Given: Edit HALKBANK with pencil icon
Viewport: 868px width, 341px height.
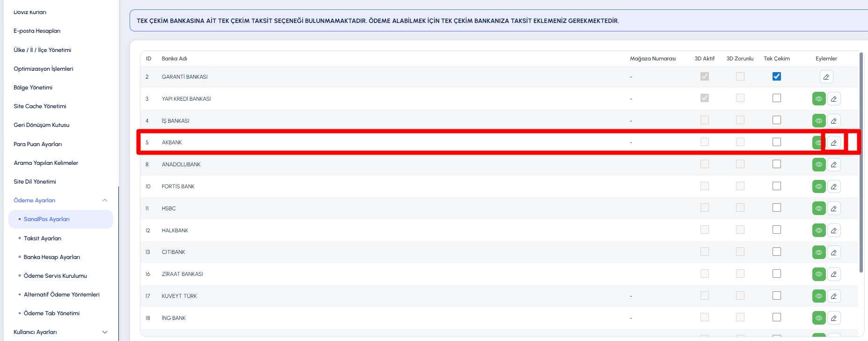Looking at the screenshot, I should click(834, 230).
